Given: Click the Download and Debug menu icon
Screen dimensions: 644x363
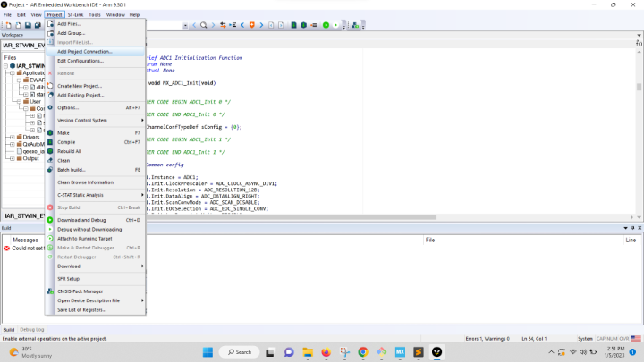Looking at the screenshot, I should [50, 220].
